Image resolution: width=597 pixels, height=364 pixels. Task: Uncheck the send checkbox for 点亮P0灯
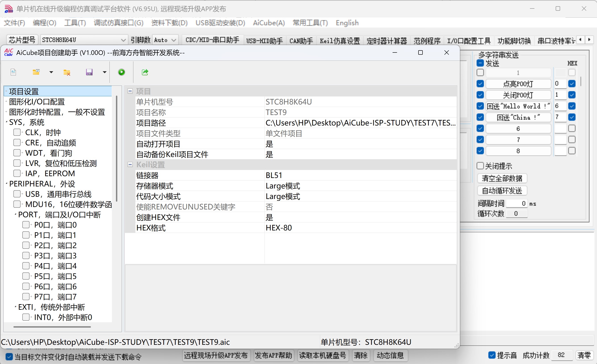coord(480,84)
